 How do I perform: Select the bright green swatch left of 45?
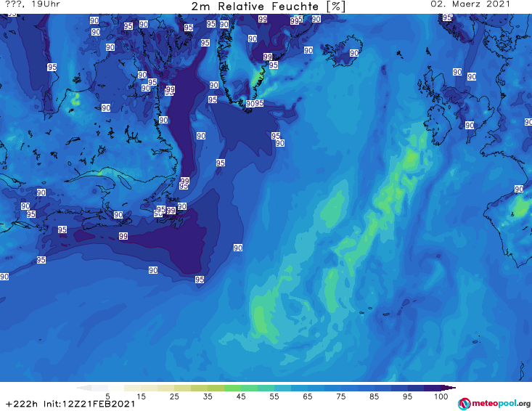click(232, 388)
